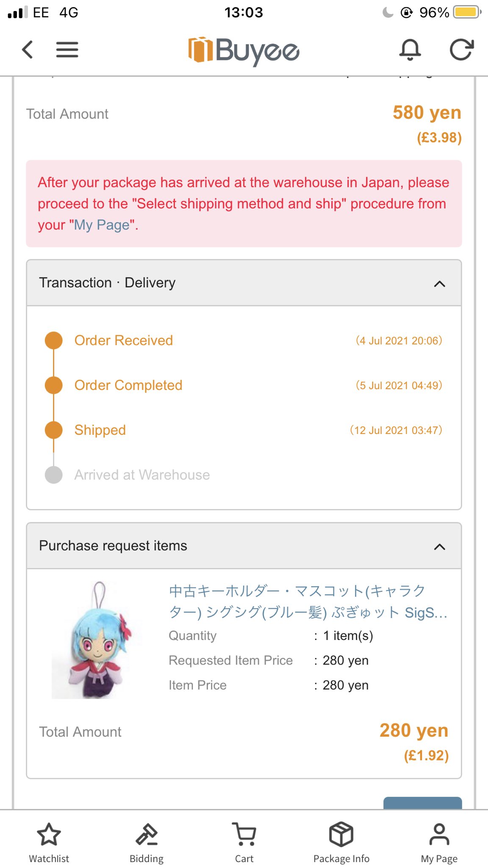View the plush keychain item thumbnail
Image resolution: width=488 pixels, height=868 pixels.
(97, 640)
